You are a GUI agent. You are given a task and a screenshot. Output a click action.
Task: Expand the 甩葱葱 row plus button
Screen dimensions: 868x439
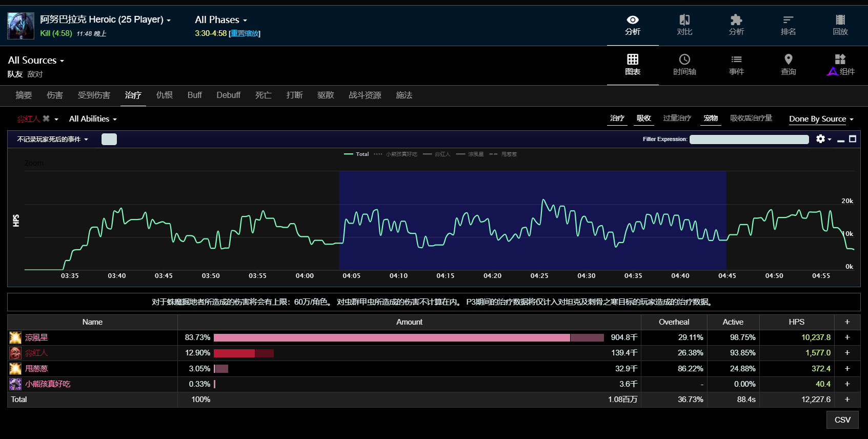(847, 368)
